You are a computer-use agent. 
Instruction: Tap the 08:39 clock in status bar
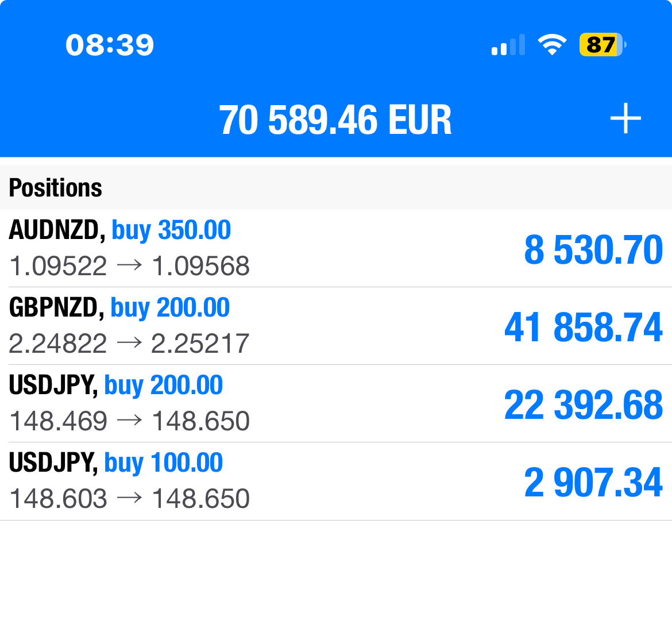pos(110,45)
